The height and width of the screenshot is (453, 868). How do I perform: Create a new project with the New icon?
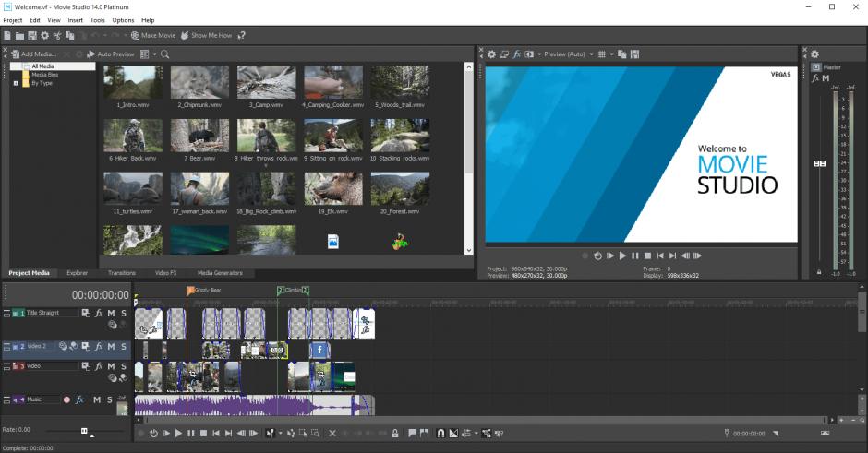7,35
